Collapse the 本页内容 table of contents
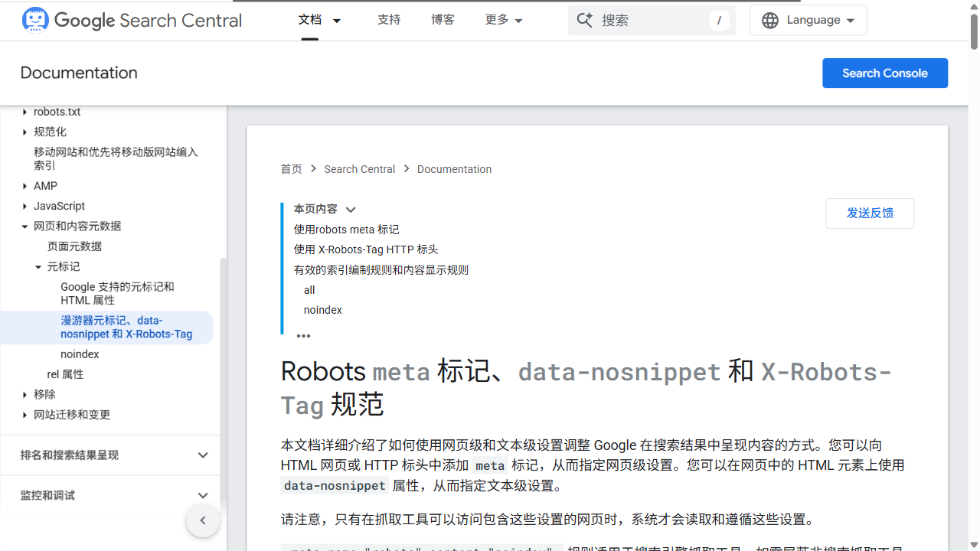This screenshot has width=980, height=551. 350,209
